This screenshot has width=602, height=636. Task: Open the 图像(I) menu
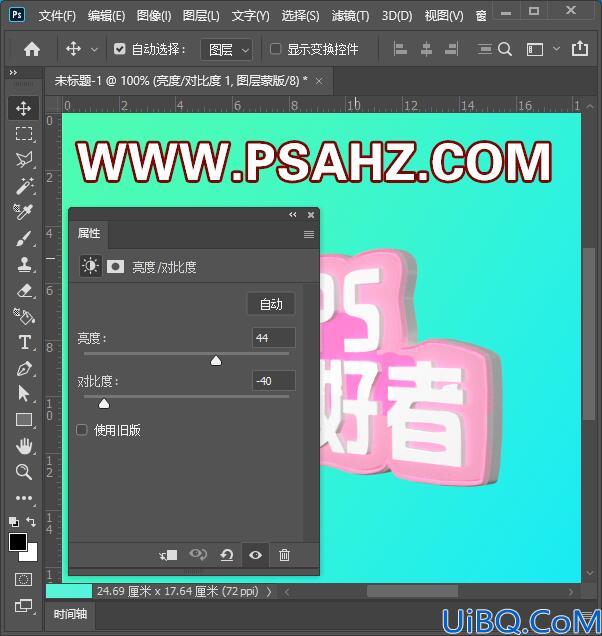[x=154, y=16]
